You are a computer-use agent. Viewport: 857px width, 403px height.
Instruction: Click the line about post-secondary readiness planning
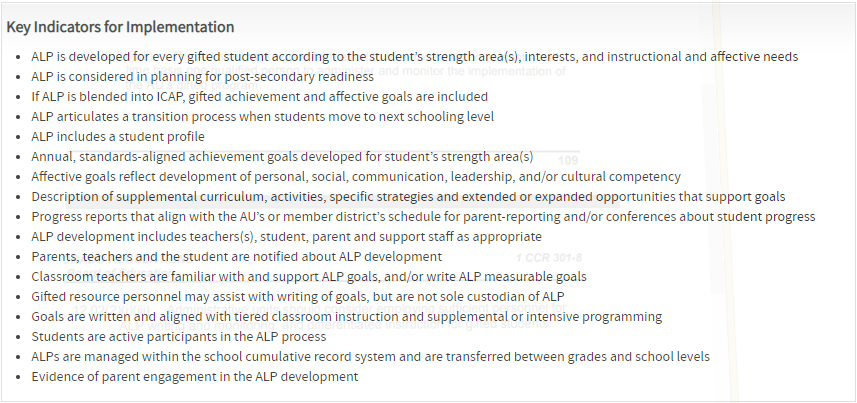click(202, 77)
